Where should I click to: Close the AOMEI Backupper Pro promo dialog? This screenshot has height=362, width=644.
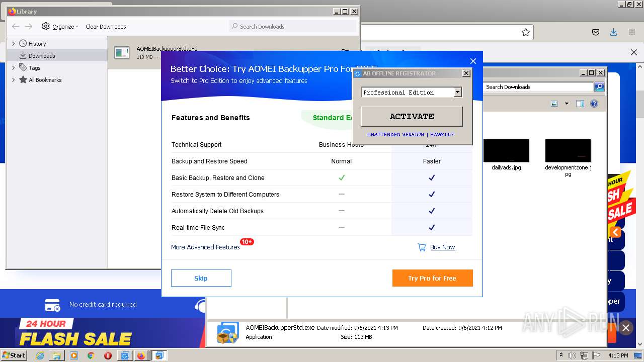[x=473, y=61]
